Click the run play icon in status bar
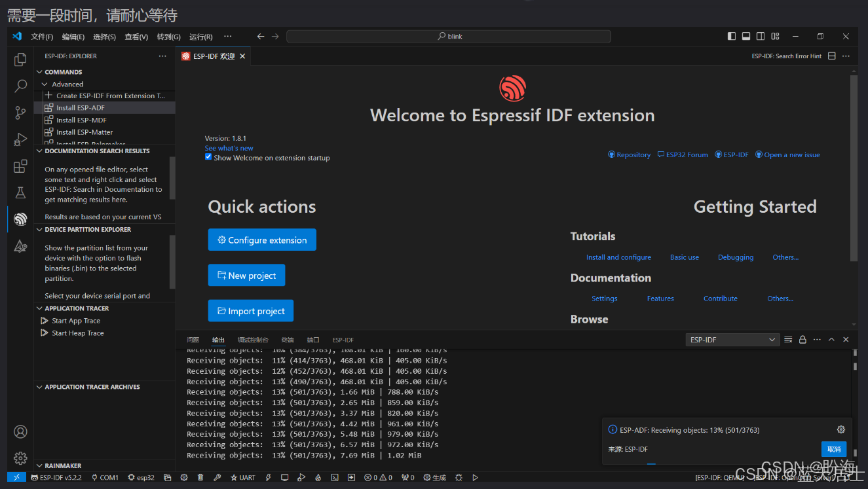The image size is (868, 489). pyautogui.click(x=476, y=477)
